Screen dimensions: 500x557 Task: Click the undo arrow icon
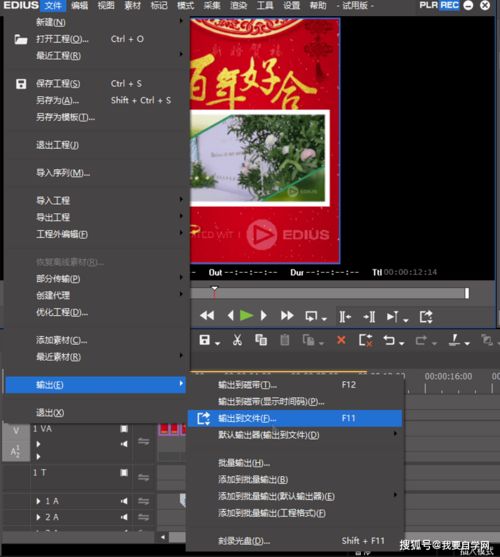(x=389, y=340)
